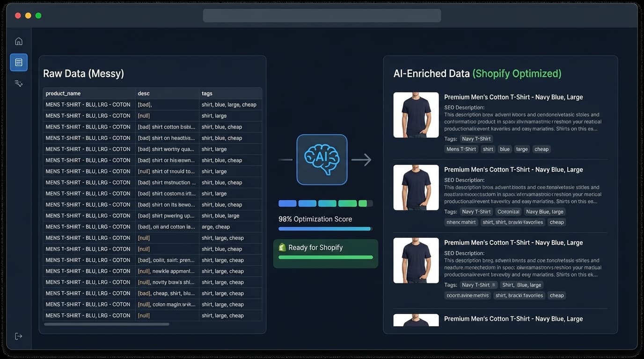Click the export flow icon in the sidebar
Image resolution: width=644 pixels, height=359 pixels.
point(18,83)
